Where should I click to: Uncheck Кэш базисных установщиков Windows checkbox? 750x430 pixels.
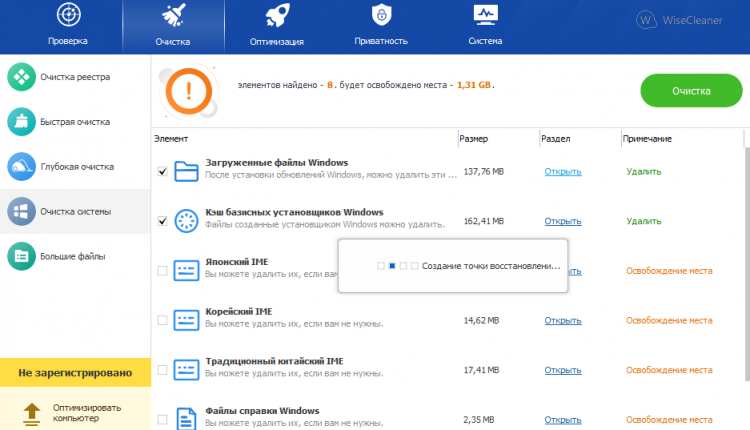tap(163, 221)
